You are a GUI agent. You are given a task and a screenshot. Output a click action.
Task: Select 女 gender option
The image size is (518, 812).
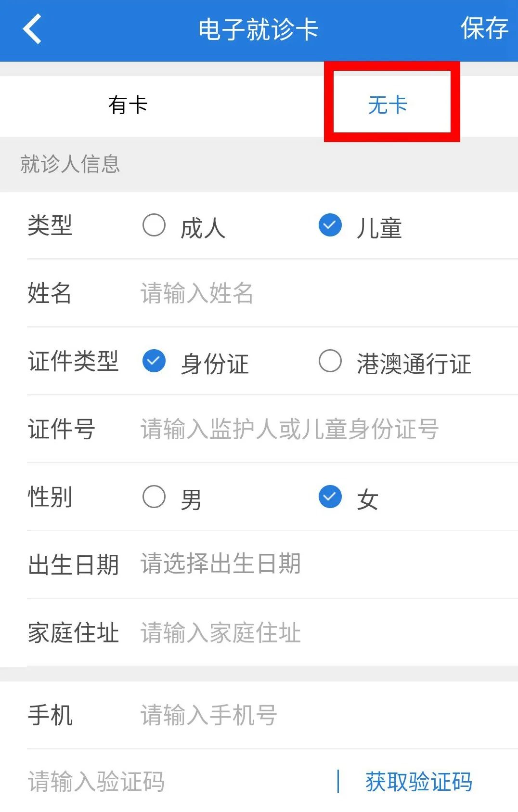[x=330, y=497]
